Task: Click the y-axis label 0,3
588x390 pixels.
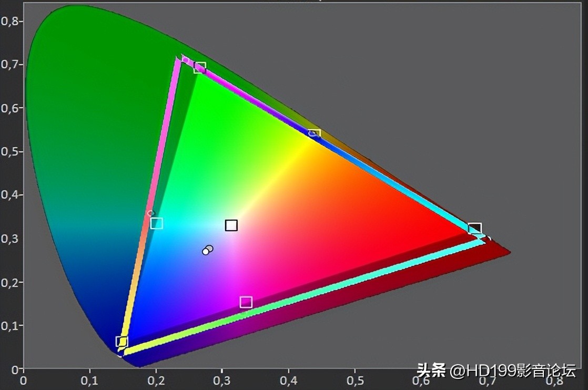Action: (x=9, y=238)
